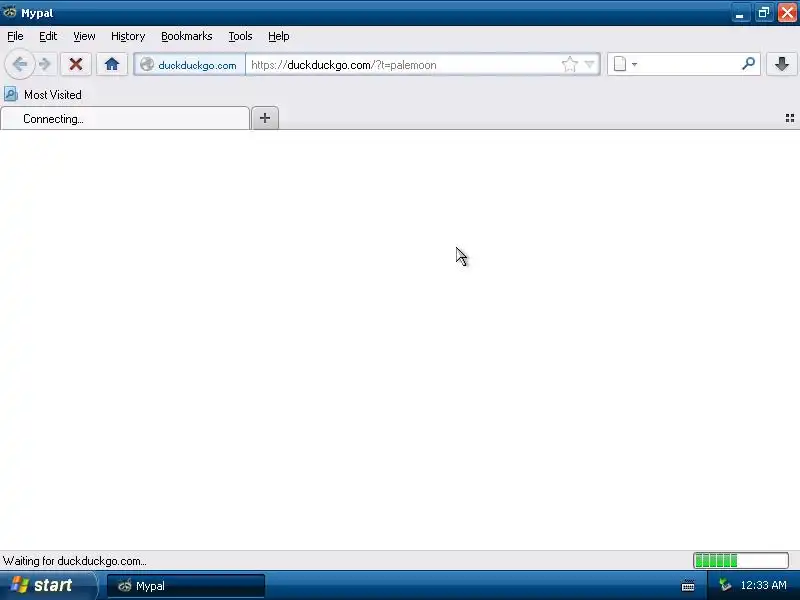Go forward using the Forward arrow button

pos(45,64)
